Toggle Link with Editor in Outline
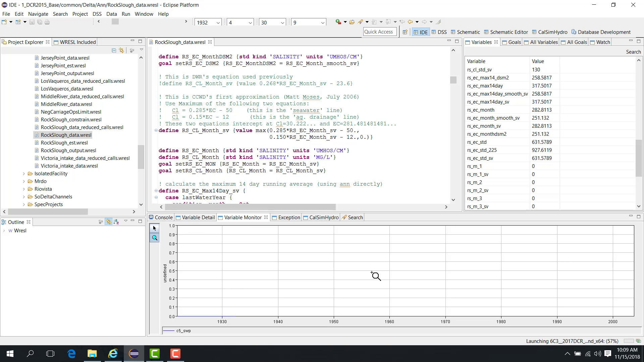The height and width of the screenshot is (362, 644). click(108, 222)
